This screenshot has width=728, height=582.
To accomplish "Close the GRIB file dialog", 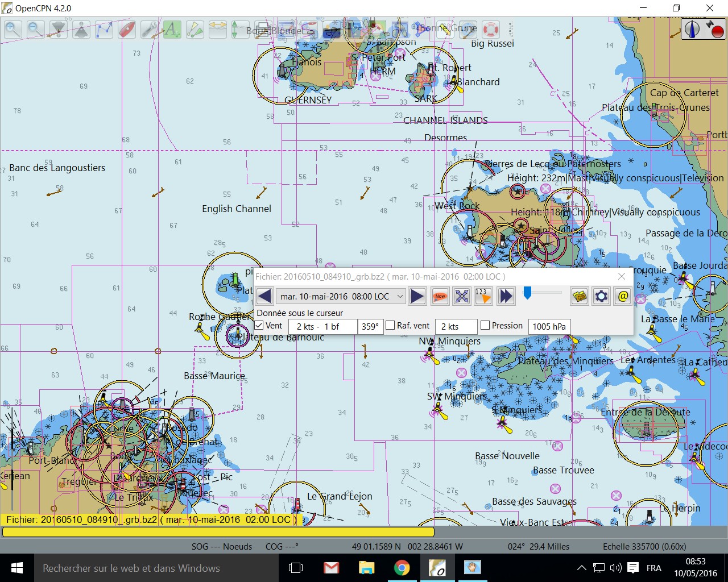I will 622,276.
